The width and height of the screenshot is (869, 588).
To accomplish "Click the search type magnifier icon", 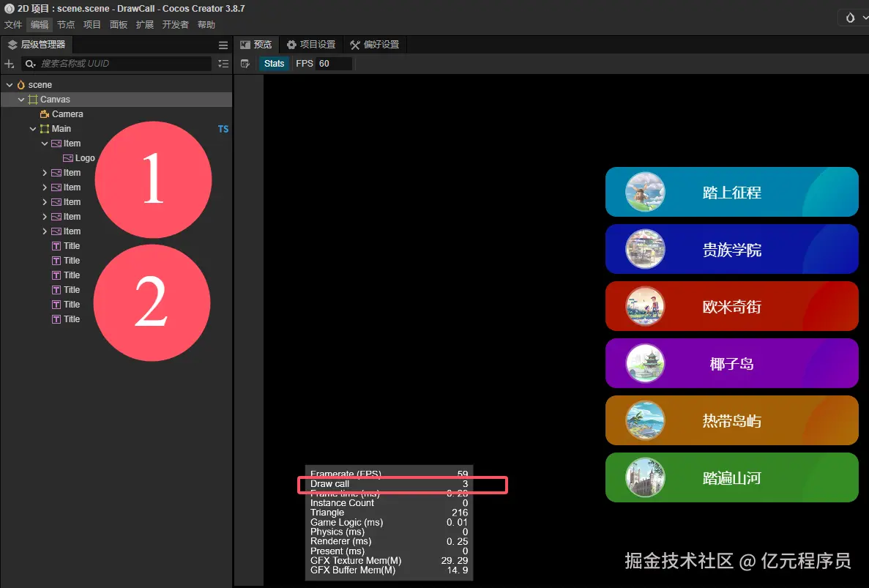I will 31,64.
